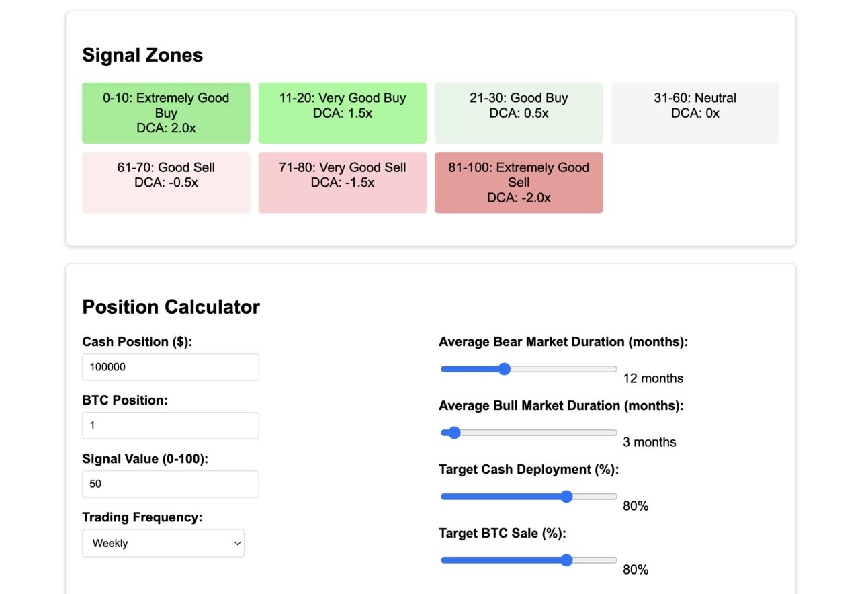Click the Target BTC Sale slider thumb
The image size is (868, 594).
[x=566, y=560]
